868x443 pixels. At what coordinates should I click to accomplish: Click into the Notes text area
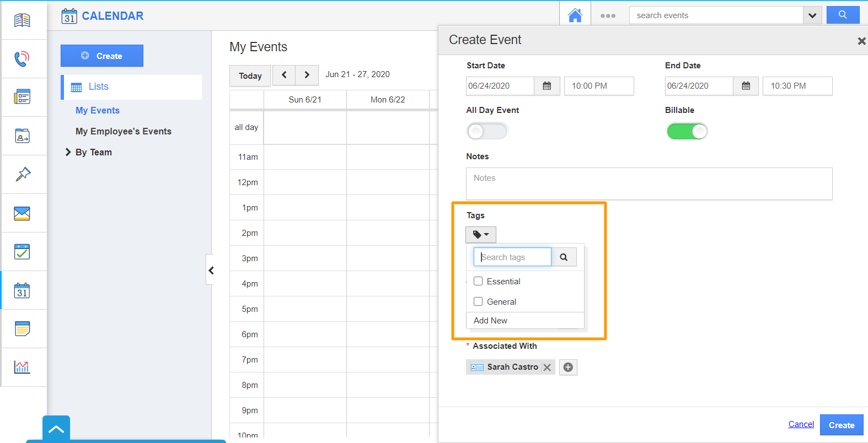coord(649,183)
